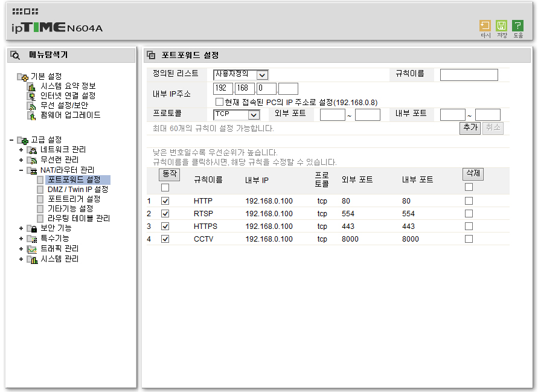538x392 pixels.
Task: Click the 포트포워드 설정 header icon
Action: tap(151, 55)
